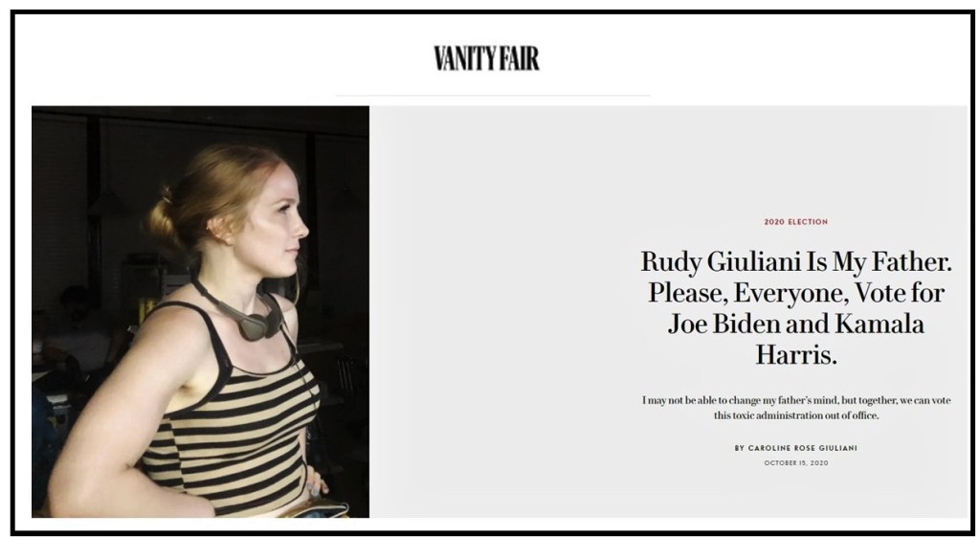Click "this toxic administration out of office" text
Image resolution: width=980 pixels, height=537 pixels.
[x=795, y=415]
